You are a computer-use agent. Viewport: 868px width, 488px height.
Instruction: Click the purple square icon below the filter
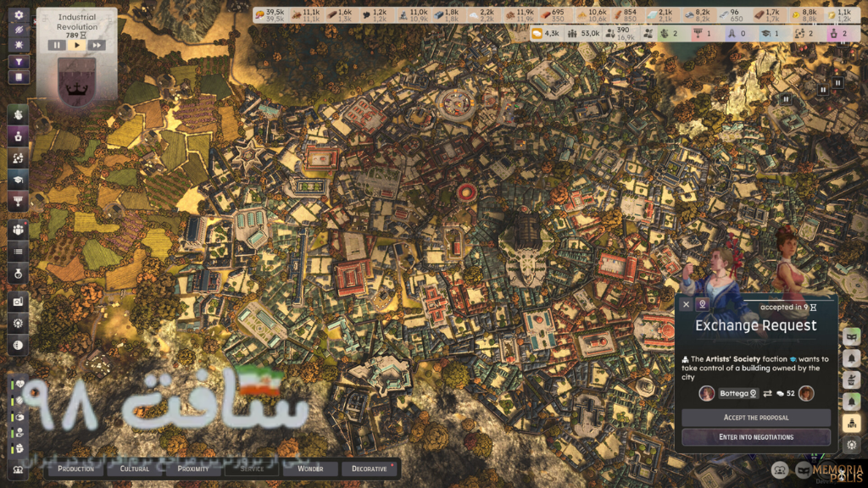[19, 77]
